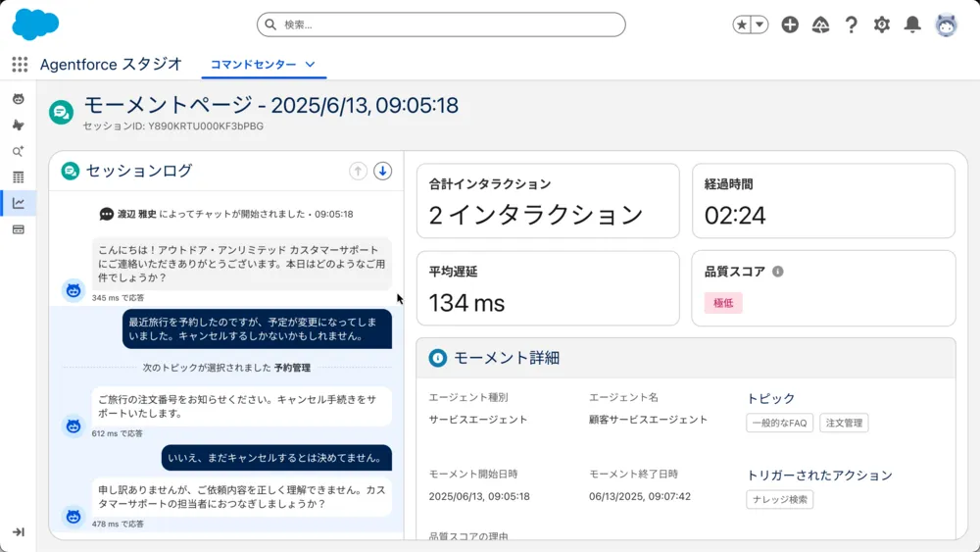Viewport: 980px width, 552px height.
Task: Click the table grid sidebar icon
Action: 18,177
